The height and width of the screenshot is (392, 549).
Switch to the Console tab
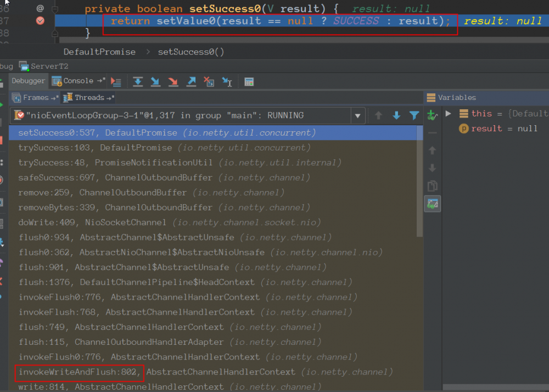click(78, 81)
